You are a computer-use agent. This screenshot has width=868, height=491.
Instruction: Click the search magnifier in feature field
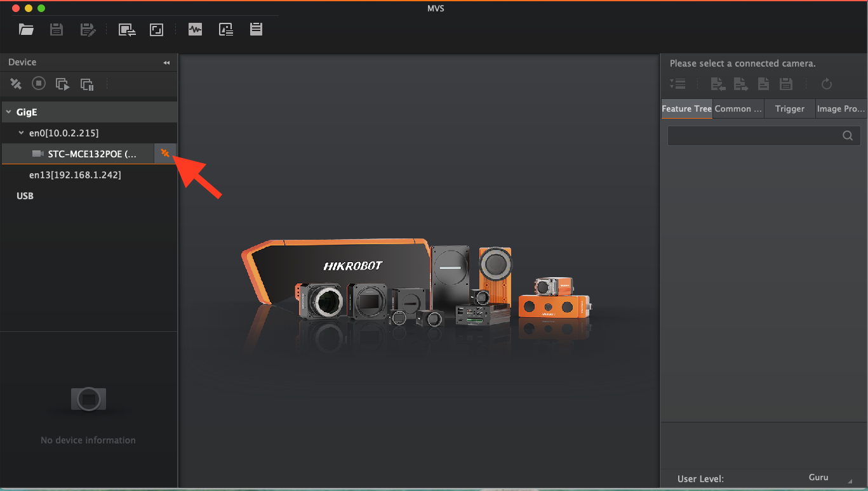click(848, 135)
